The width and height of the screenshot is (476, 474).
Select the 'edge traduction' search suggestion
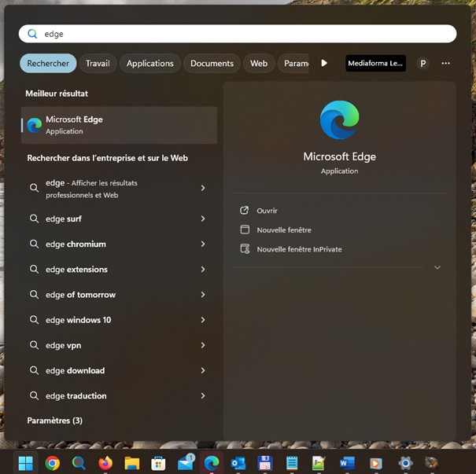pos(76,396)
